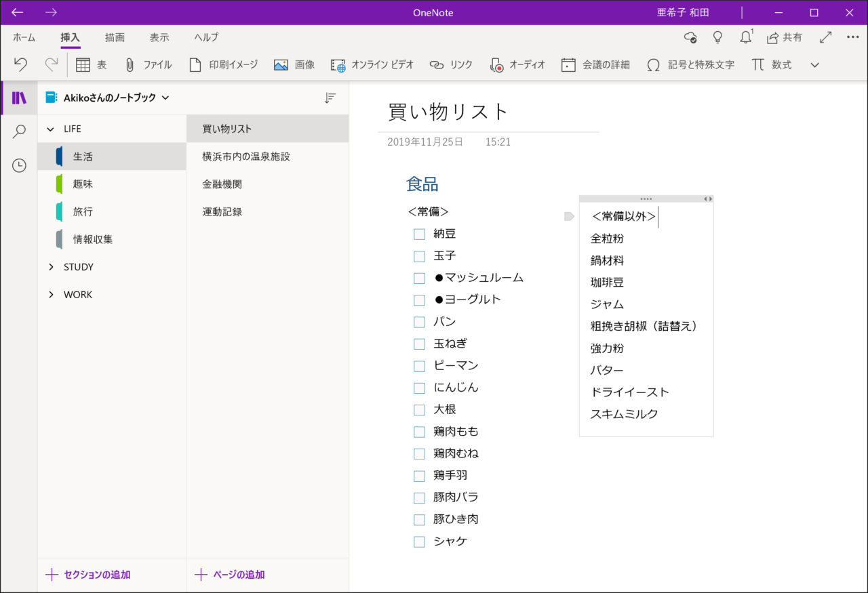Collapse the LIFE section group
The width and height of the screenshot is (868, 593).
(51, 129)
